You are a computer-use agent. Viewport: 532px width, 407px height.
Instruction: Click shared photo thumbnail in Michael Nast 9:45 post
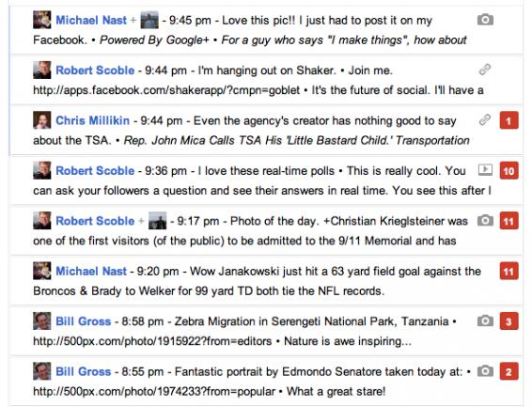[149, 20]
